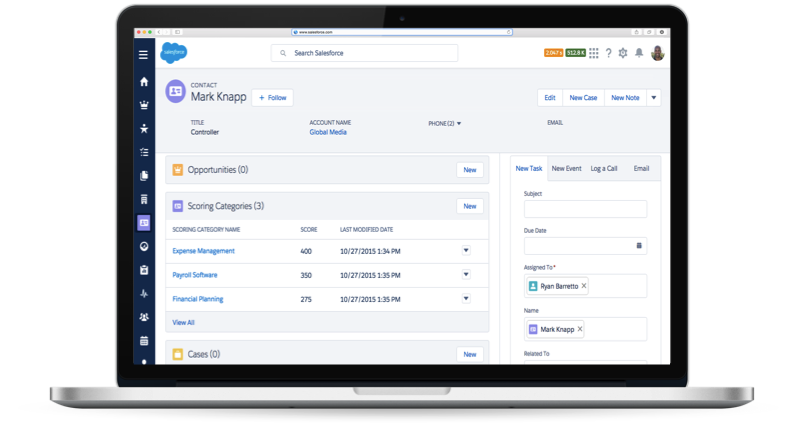Open Groups people icon in sidebar
Image resolution: width=801 pixels, height=429 pixels.
144,317
